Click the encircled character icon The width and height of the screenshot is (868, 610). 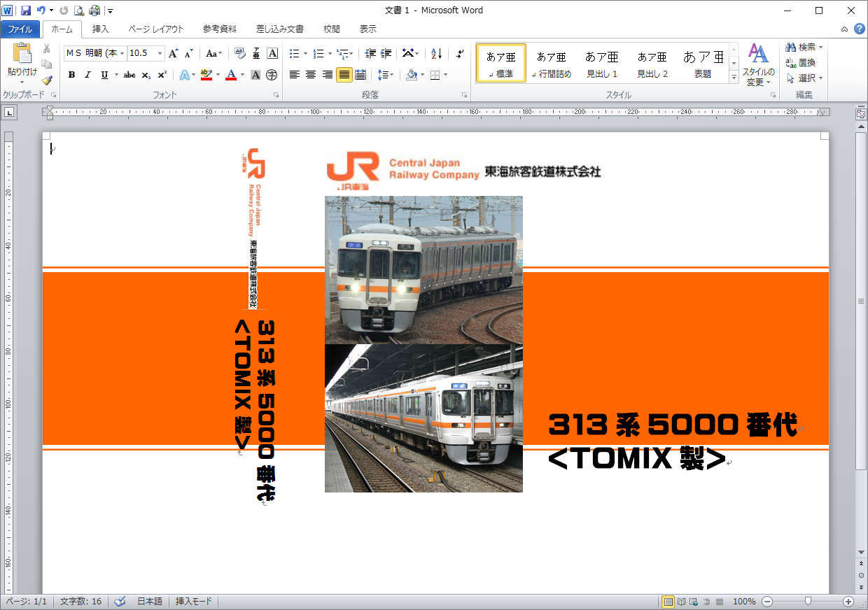click(272, 75)
